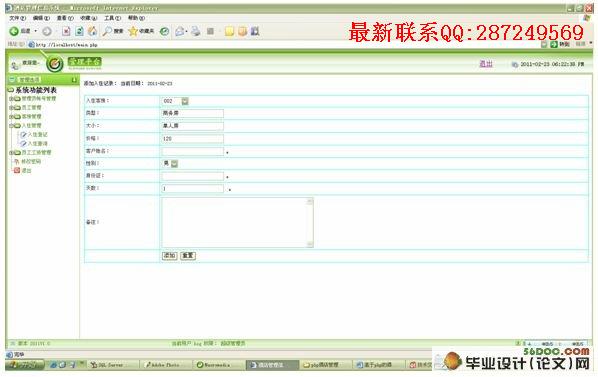Click the 入住登记 pencil icon

(23, 135)
